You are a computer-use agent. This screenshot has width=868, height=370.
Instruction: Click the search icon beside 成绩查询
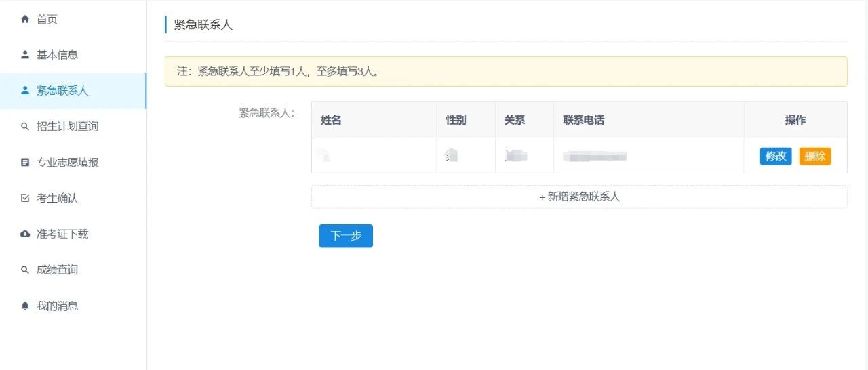pos(25,270)
